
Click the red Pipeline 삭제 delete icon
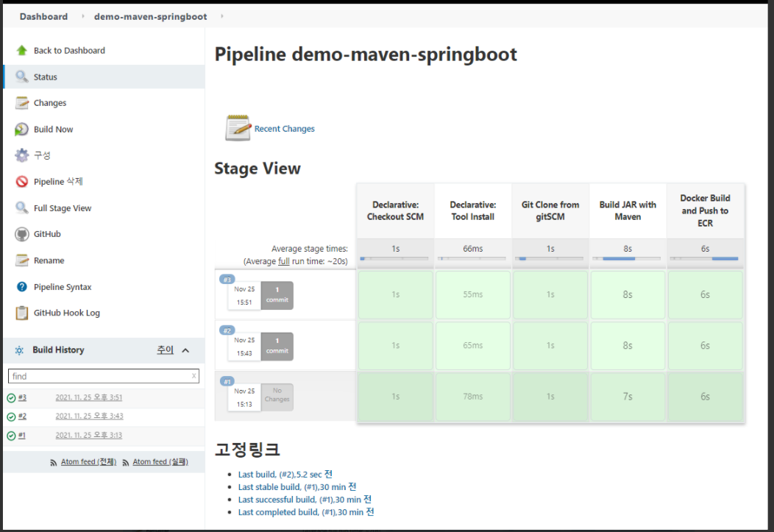[22, 182]
